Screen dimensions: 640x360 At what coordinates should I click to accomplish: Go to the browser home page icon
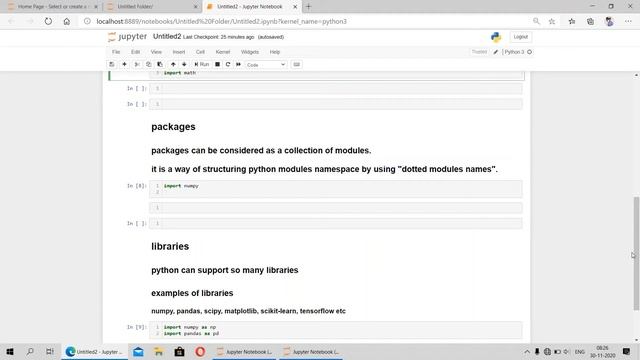[x=67, y=21]
